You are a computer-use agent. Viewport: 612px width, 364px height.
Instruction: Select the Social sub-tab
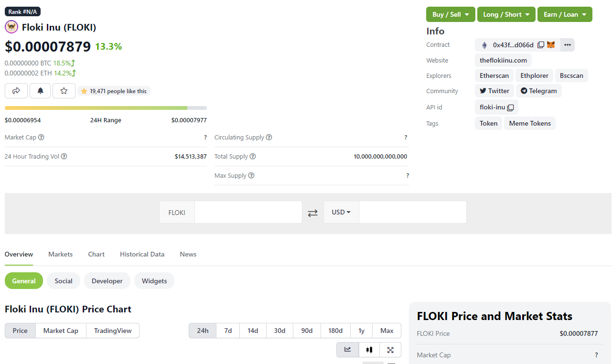pos(64,281)
